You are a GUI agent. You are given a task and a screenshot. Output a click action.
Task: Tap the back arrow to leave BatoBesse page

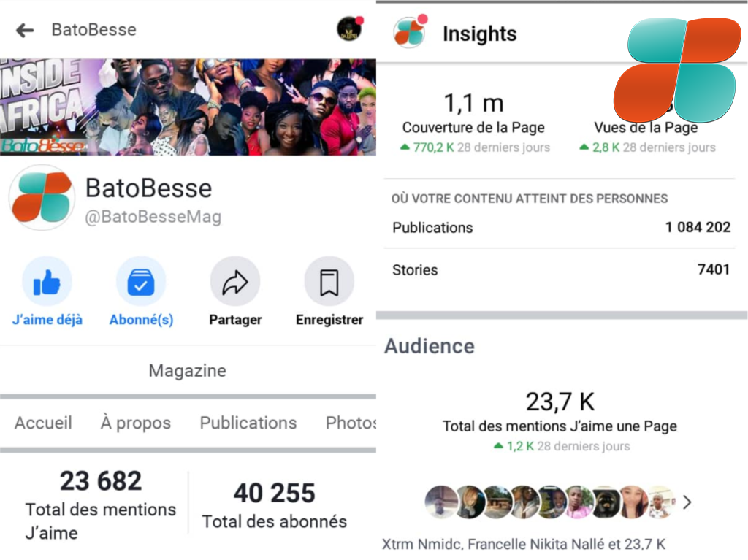point(25,30)
